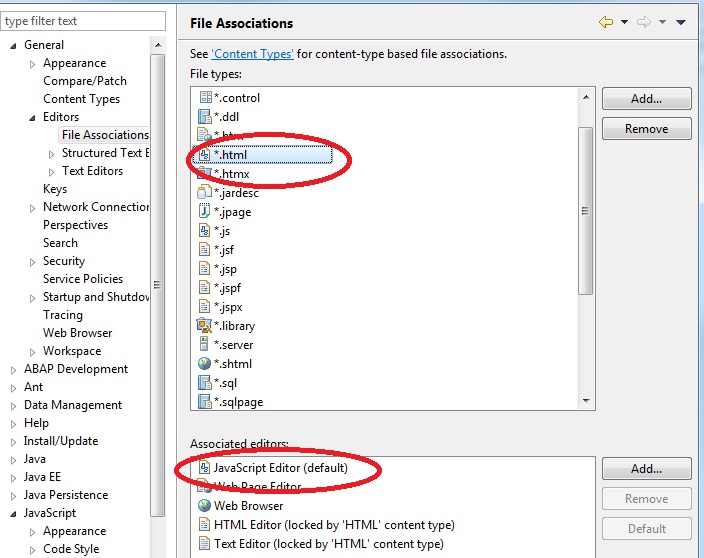This screenshot has height=558, width=704.
Task: Select Content Types in preferences tree
Action: point(81,99)
